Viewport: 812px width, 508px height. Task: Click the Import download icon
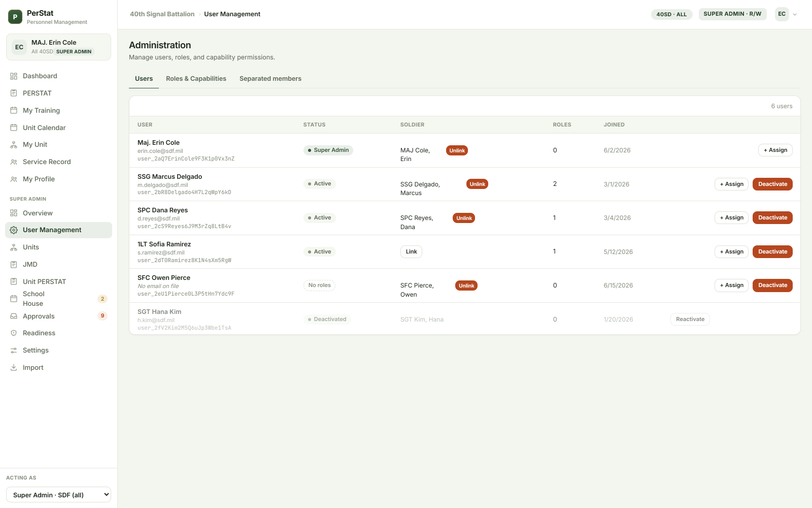pyautogui.click(x=14, y=368)
